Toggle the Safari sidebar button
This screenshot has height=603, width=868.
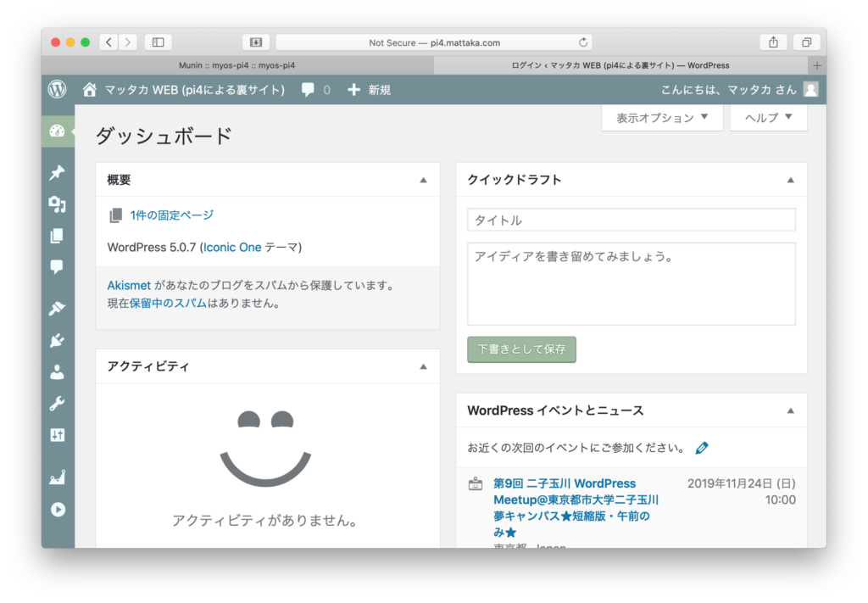click(x=159, y=42)
